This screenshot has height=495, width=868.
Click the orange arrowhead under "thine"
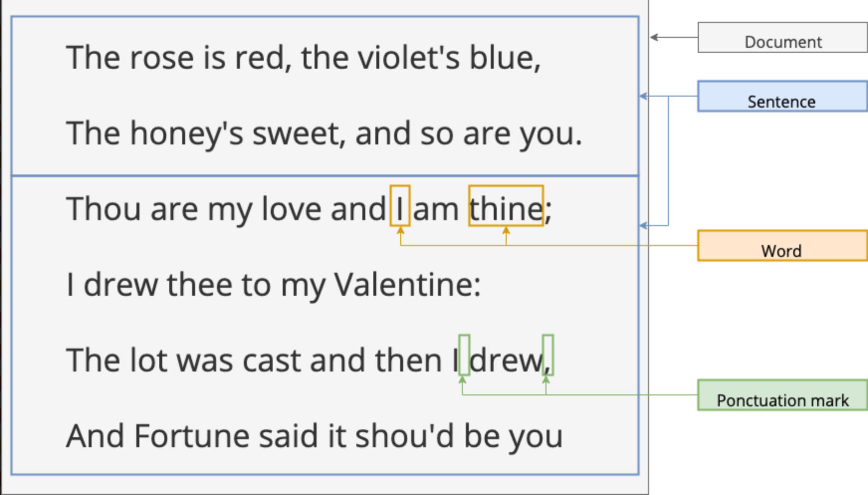pyautogui.click(x=506, y=231)
